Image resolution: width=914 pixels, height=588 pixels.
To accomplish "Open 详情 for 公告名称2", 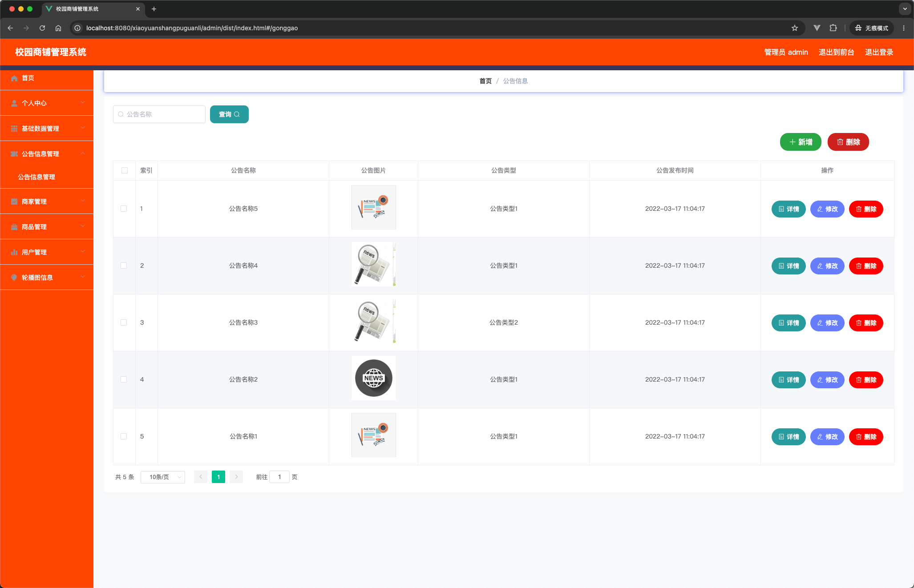I will pos(789,380).
